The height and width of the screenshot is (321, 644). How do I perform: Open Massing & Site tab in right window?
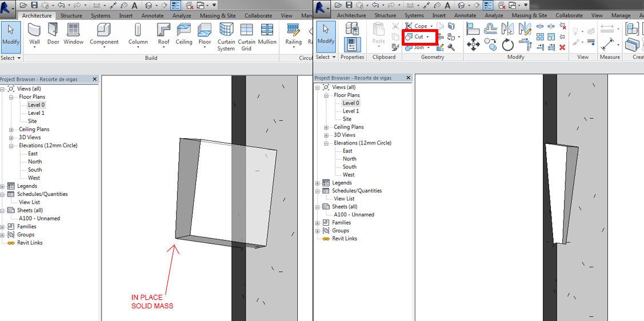tap(529, 15)
